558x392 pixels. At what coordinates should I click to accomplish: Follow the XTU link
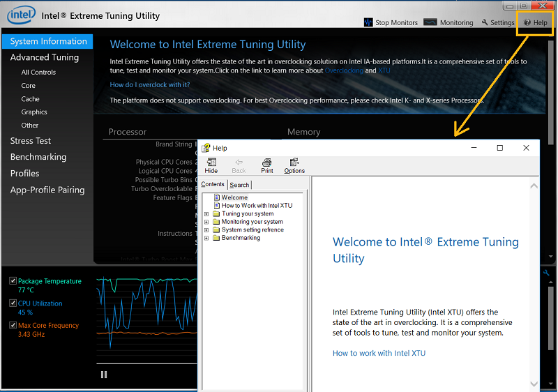(x=384, y=70)
